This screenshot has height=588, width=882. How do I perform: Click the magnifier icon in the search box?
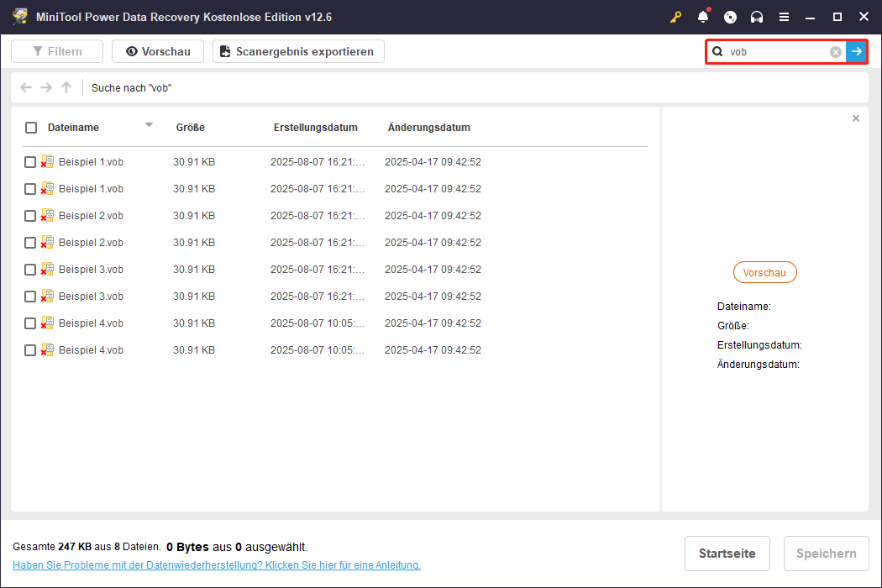point(717,52)
